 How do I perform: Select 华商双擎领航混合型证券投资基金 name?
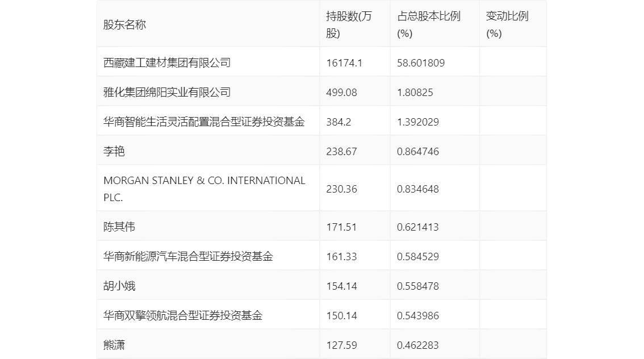click(183, 316)
